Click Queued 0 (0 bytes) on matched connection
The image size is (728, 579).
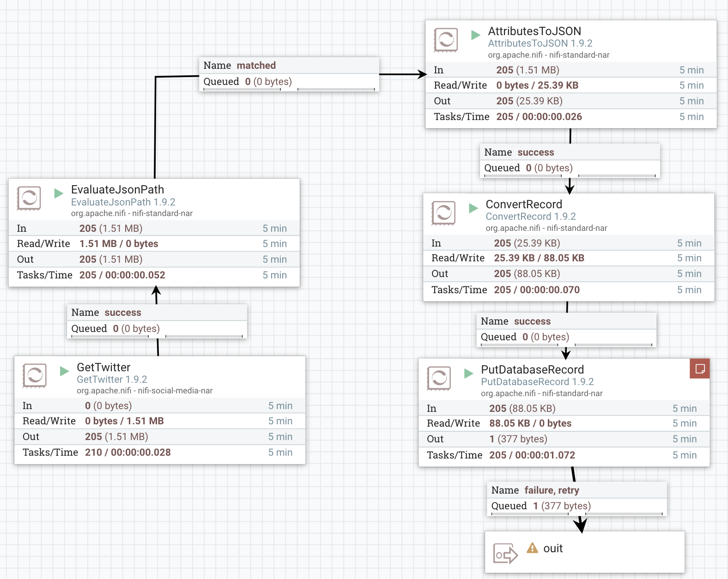(248, 81)
